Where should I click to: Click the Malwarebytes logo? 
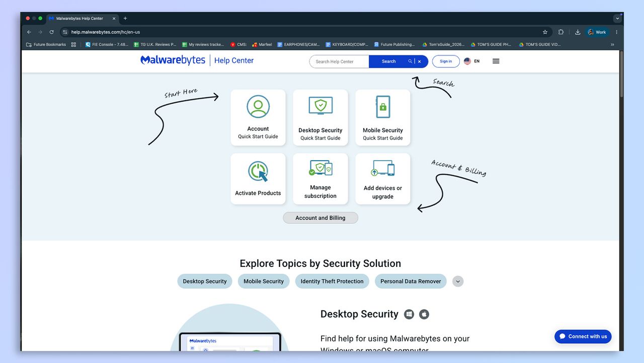[173, 60]
